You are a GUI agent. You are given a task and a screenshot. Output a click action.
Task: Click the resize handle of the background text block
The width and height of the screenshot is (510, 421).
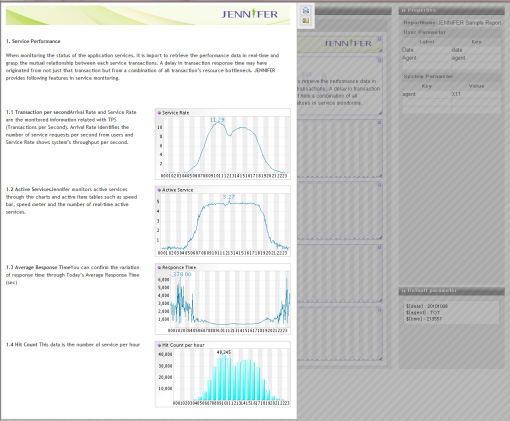pyautogui.click(x=380, y=113)
